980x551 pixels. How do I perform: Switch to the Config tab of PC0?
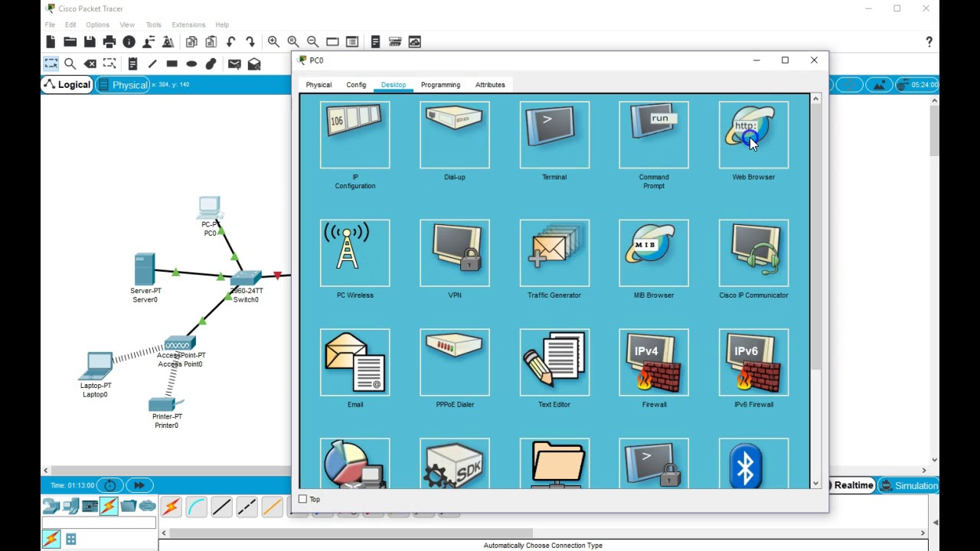(x=356, y=84)
